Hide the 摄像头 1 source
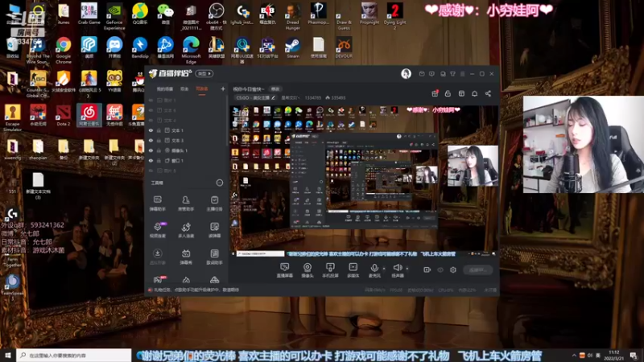Image resolution: width=644 pixels, height=362 pixels. pyautogui.click(x=151, y=150)
